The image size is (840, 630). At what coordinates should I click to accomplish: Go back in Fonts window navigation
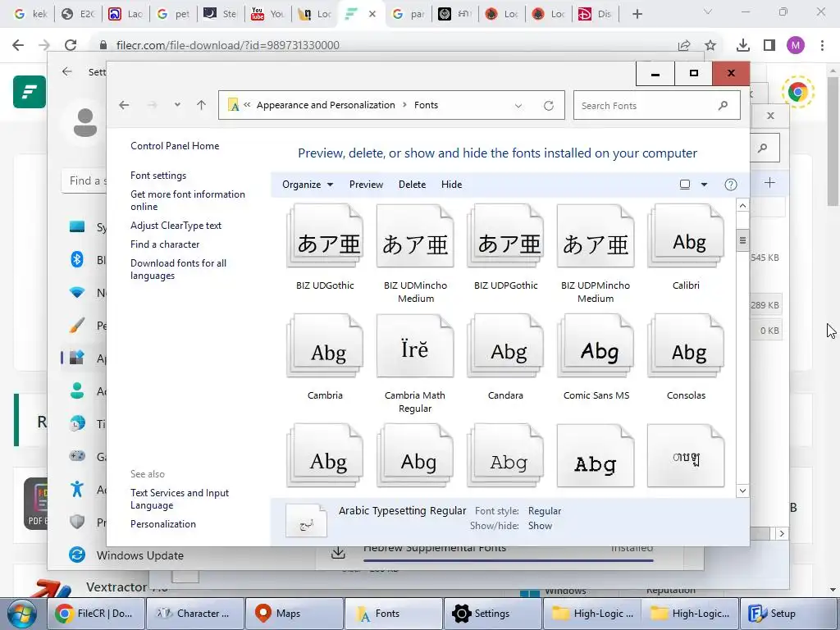[125, 105]
